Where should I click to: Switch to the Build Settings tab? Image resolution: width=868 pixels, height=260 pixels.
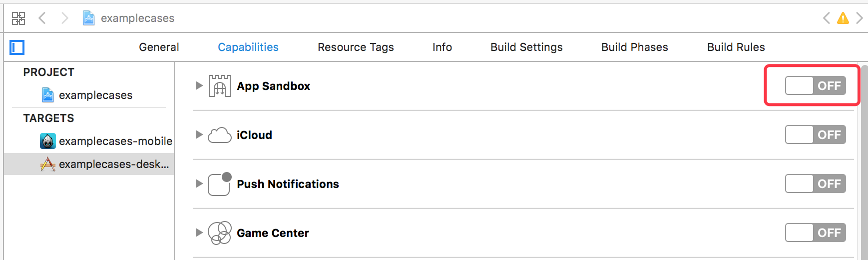click(x=526, y=47)
